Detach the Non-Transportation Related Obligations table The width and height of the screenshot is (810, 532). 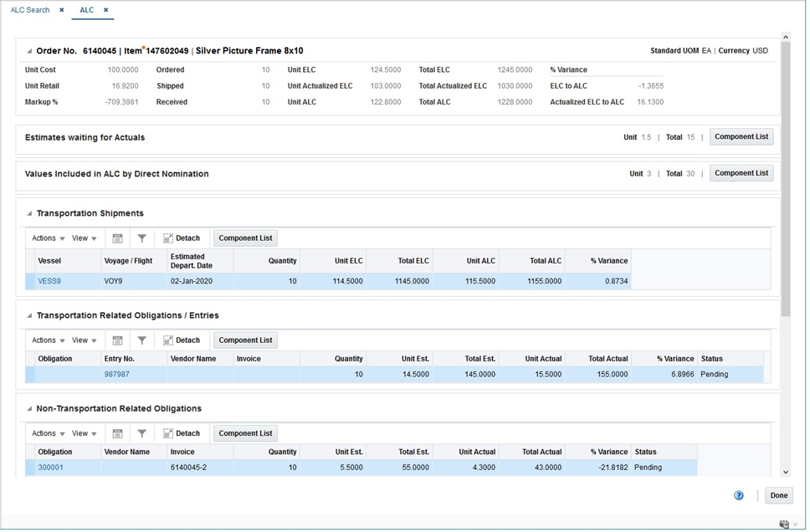click(182, 433)
